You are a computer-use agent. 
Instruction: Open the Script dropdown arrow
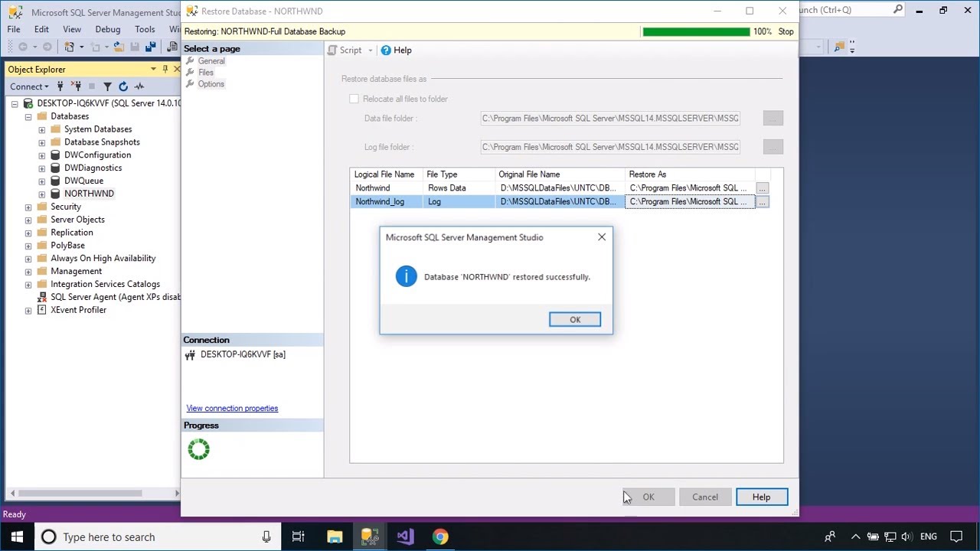[371, 51]
